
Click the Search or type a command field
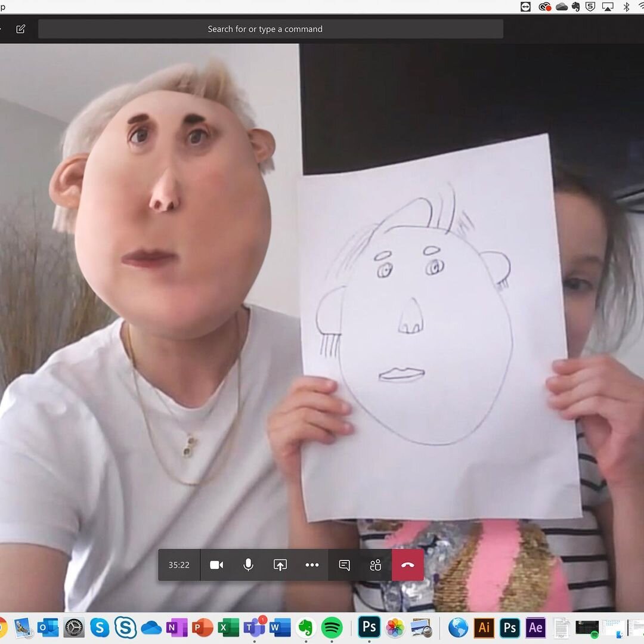(270, 29)
